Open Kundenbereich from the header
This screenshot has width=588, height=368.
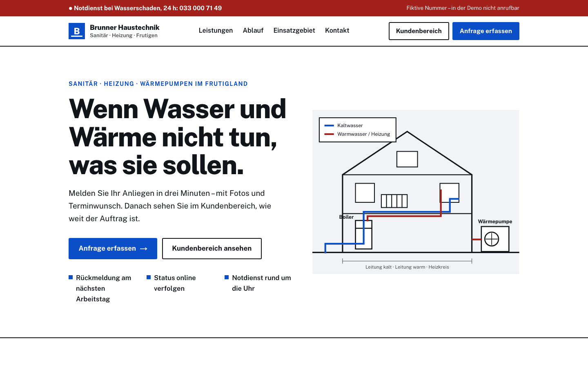(x=419, y=31)
